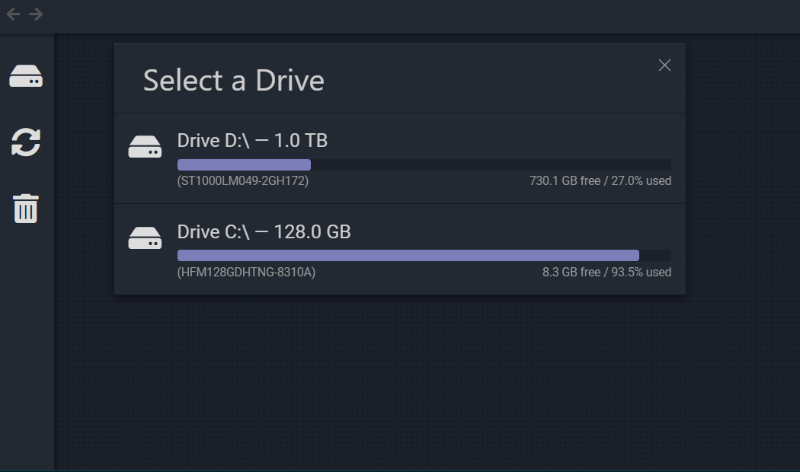Click the drive selector icon in sidebar
This screenshot has height=472, width=800.
(x=26, y=77)
